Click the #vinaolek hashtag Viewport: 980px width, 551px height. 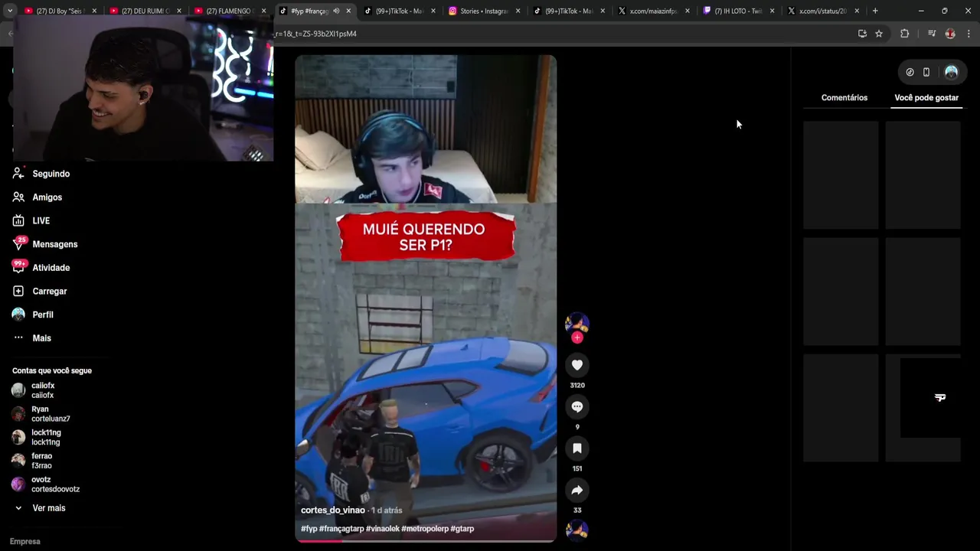pyautogui.click(x=383, y=529)
